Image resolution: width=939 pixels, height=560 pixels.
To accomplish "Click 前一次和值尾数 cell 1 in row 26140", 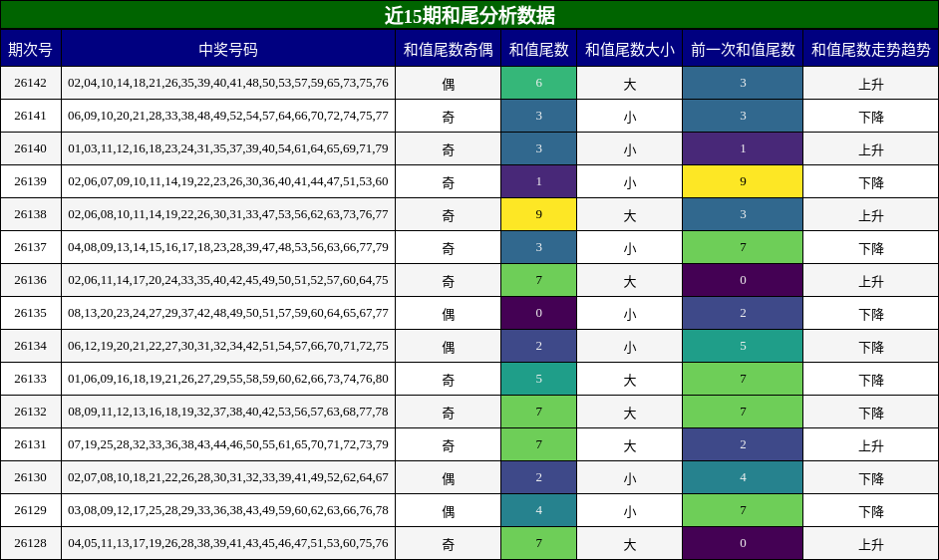I will tap(743, 148).
